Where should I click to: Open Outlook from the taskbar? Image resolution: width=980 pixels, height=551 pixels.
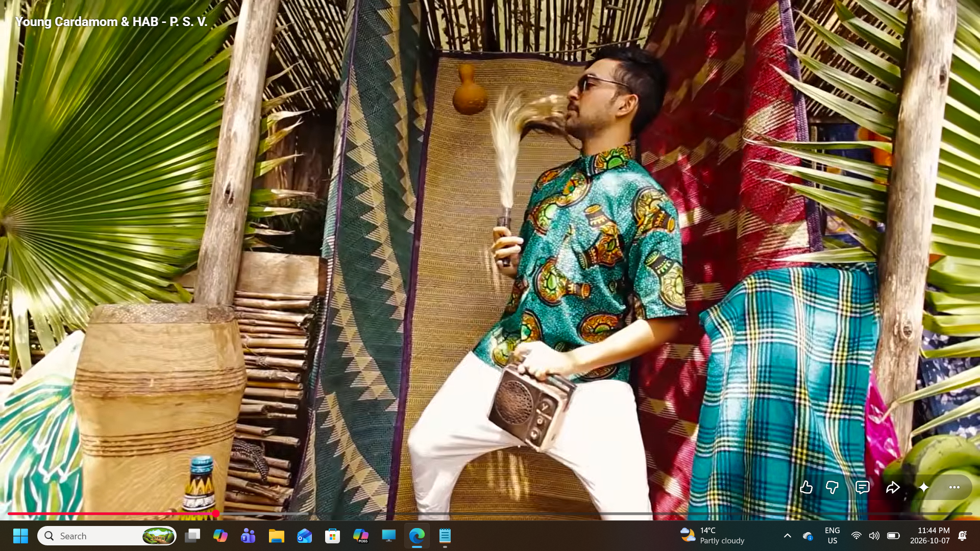click(304, 536)
